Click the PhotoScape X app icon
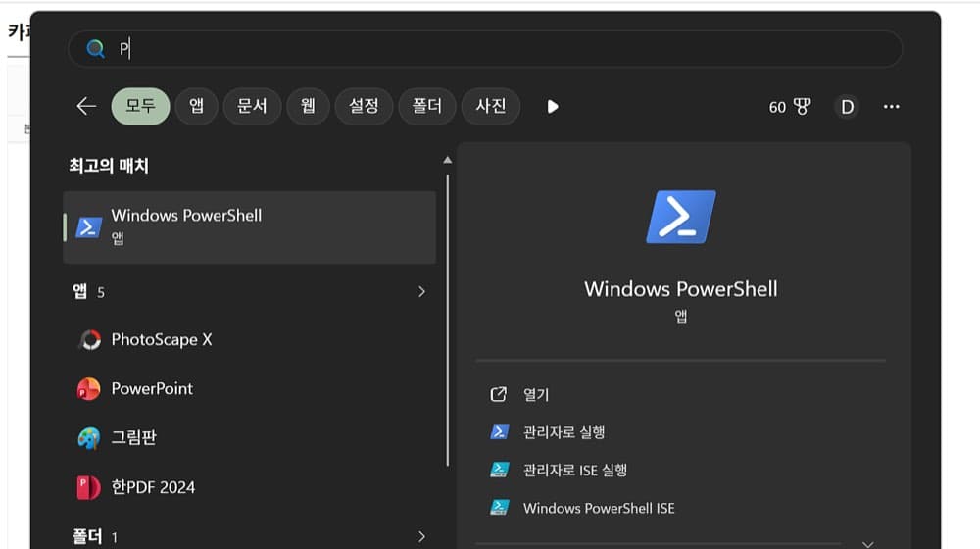The image size is (980, 549). 89,340
